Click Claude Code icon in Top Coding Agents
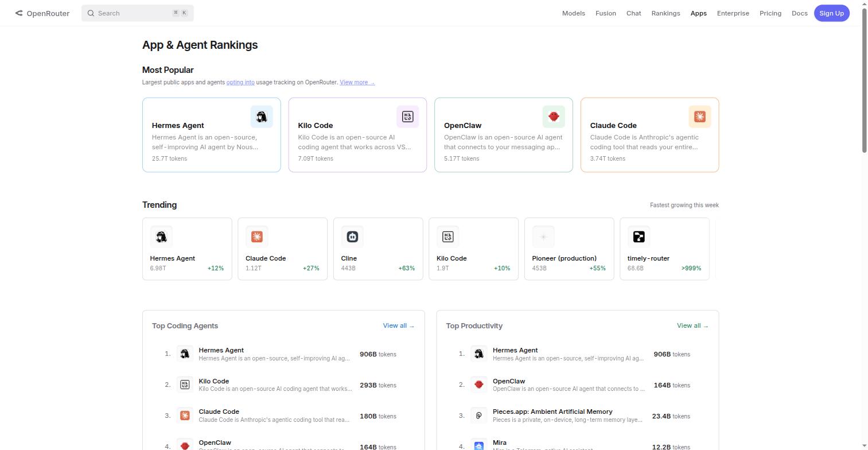Viewport: 868px width, 450px height. point(185,416)
